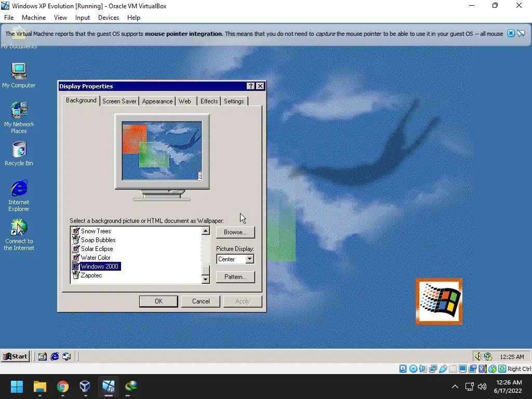Click VirtualBox audio status icon
532x399 pixels.
(x=423, y=369)
